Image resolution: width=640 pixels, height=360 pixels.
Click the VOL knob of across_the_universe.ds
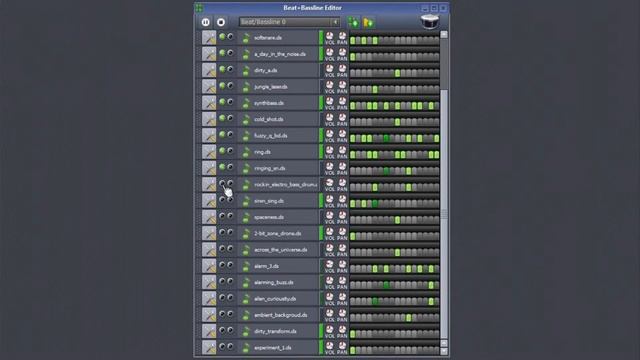click(x=329, y=248)
